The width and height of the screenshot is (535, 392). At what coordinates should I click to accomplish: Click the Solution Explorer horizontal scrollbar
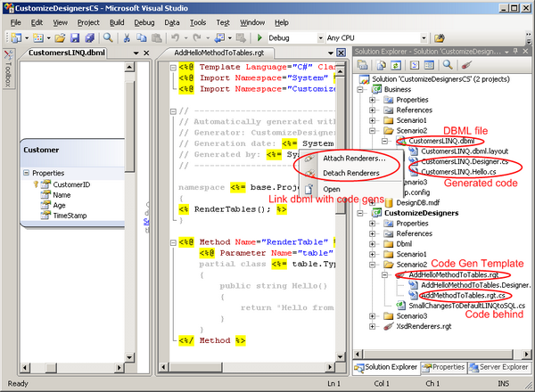(x=439, y=355)
